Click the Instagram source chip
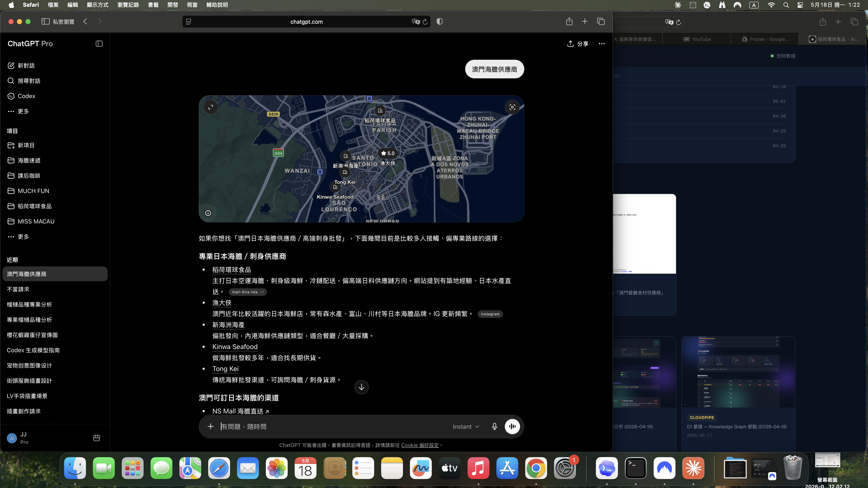 490,314
